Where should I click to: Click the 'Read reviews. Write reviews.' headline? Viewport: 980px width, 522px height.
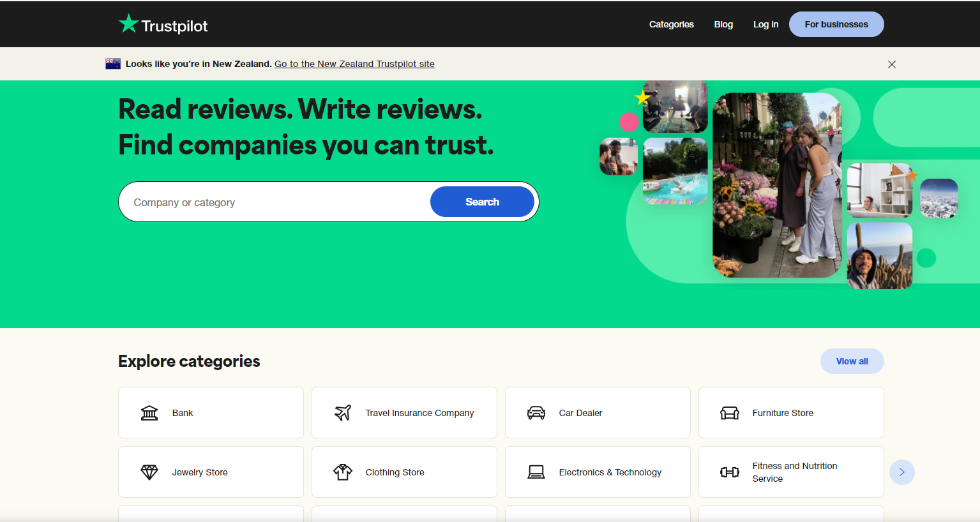click(x=300, y=109)
